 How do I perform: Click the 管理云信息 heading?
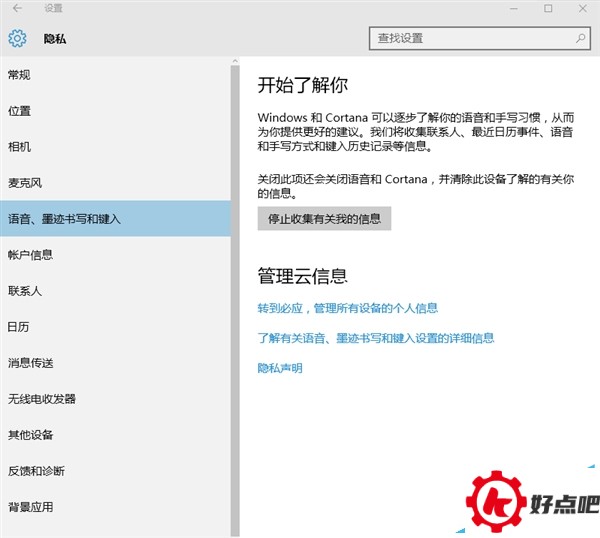coord(302,276)
